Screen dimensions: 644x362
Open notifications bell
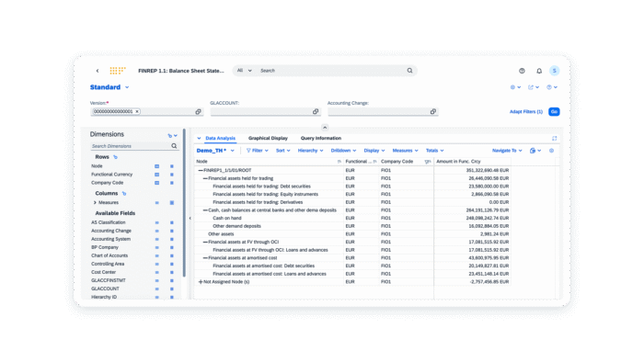539,71
